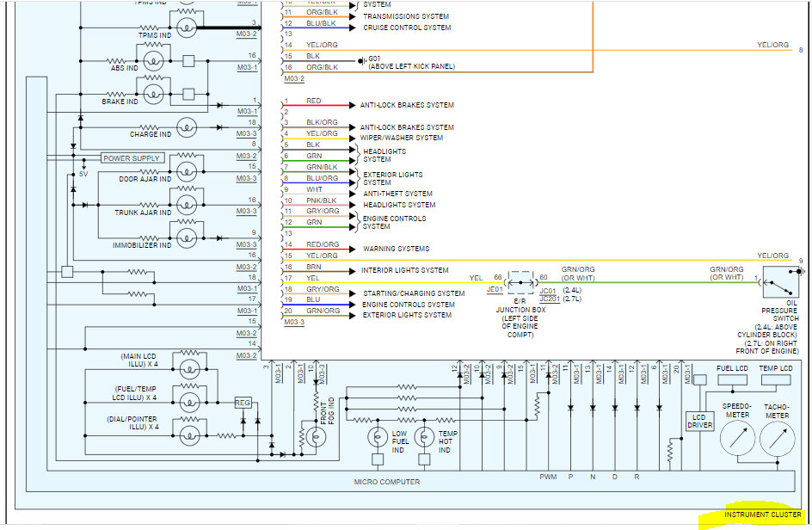Click the ABS IND lamp symbol
The width and height of the screenshot is (812, 530).
tap(154, 61)
